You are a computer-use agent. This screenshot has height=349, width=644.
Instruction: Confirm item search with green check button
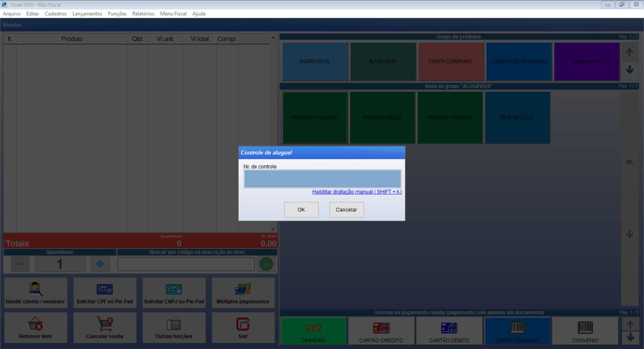click(x=266, y=264)
